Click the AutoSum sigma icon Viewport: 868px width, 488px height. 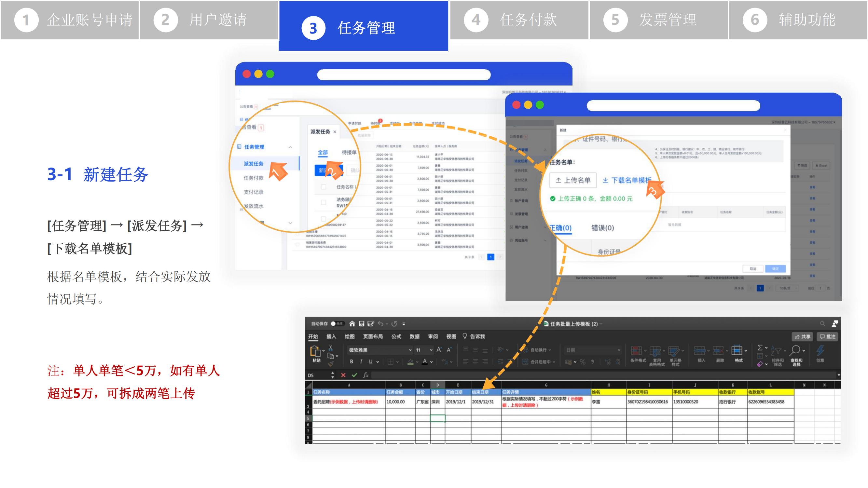760,347
